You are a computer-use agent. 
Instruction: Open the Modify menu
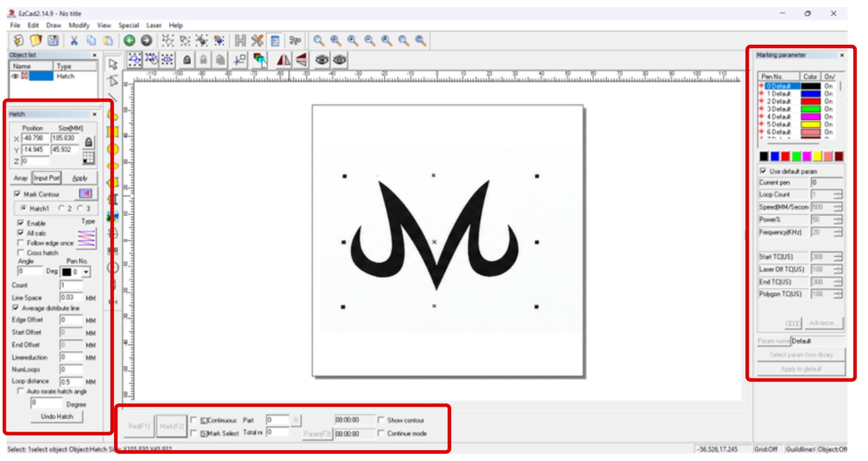point(79,25)
